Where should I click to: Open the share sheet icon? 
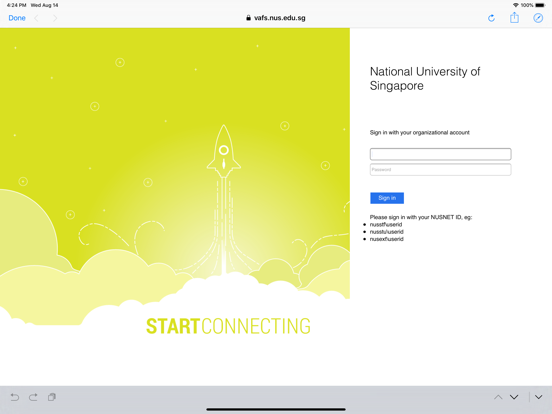(514, 18)
